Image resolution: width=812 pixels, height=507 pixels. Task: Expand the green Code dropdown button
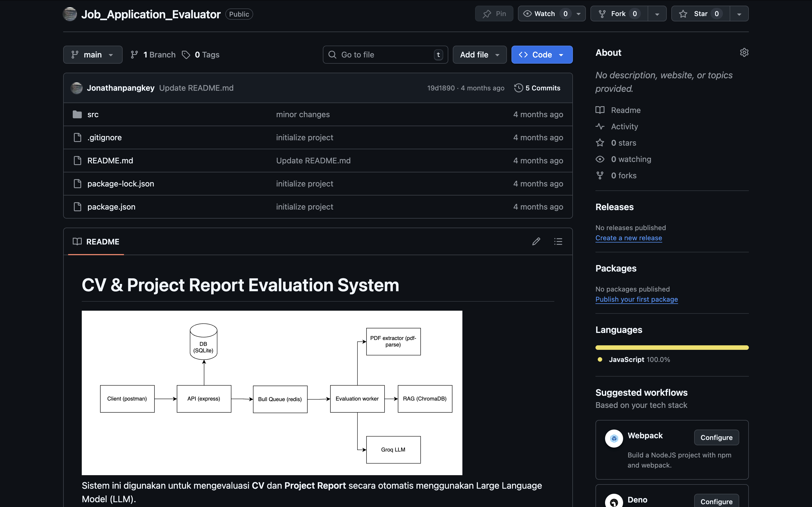click(542, 55)
